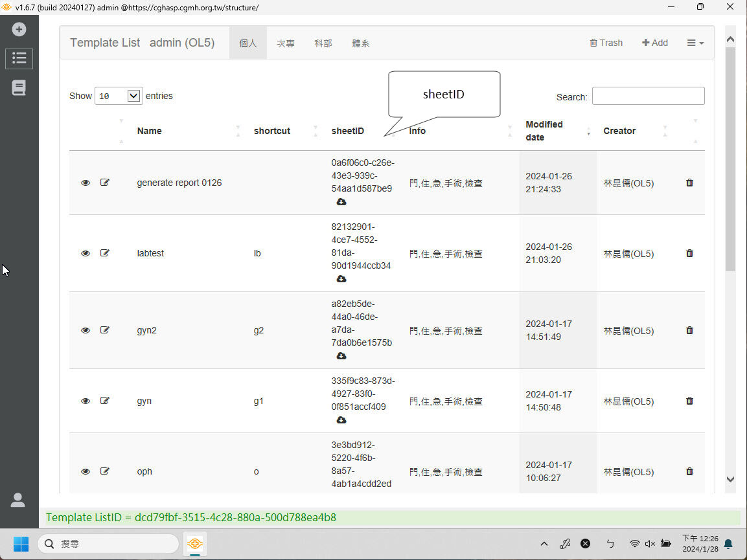This screenshot has height=560, width=747.
Task: Select the 體系 tab
Action: point(361,43)
